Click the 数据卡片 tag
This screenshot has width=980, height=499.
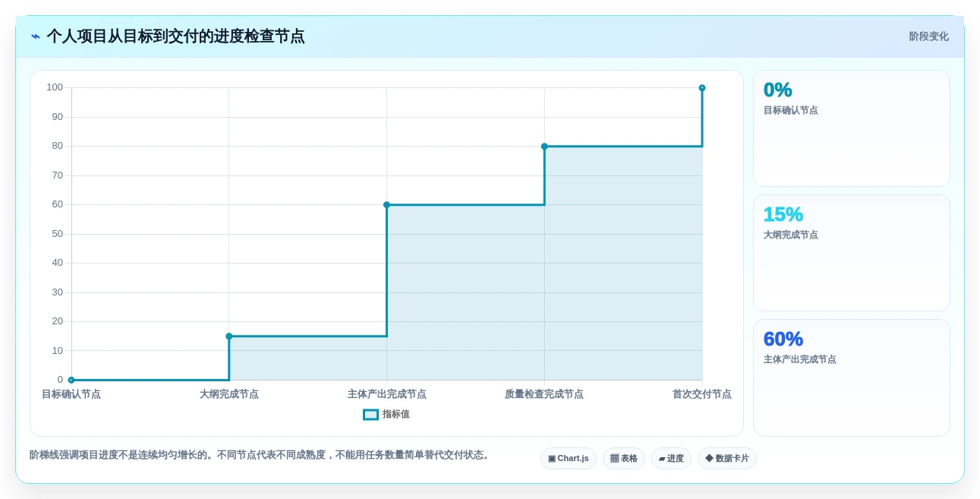[727, 459]
